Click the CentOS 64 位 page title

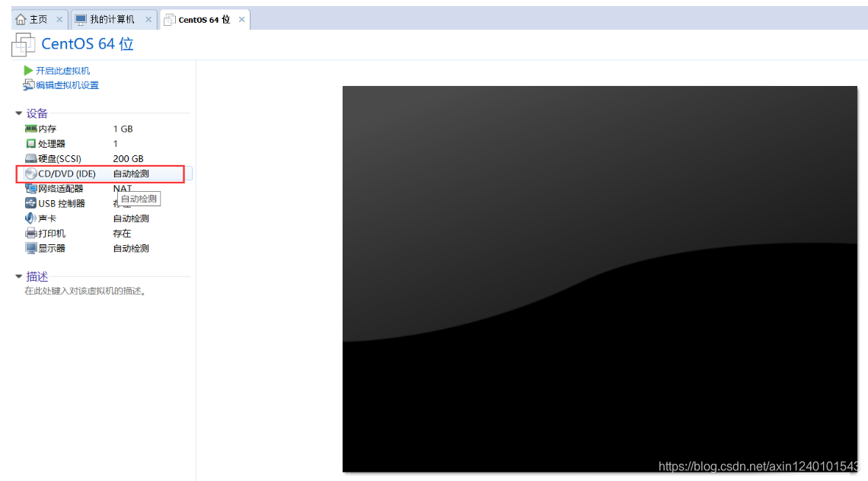tap(88, 44)
